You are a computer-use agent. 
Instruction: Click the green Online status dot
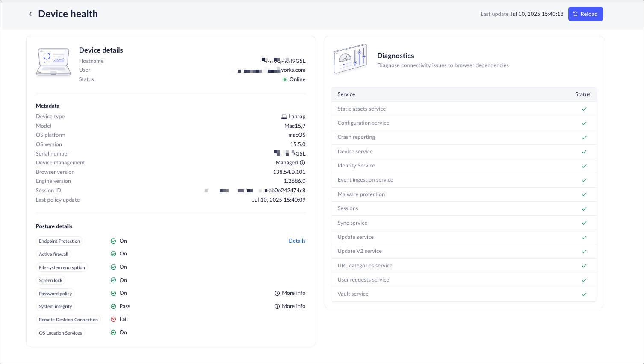[x=285, y=79]
